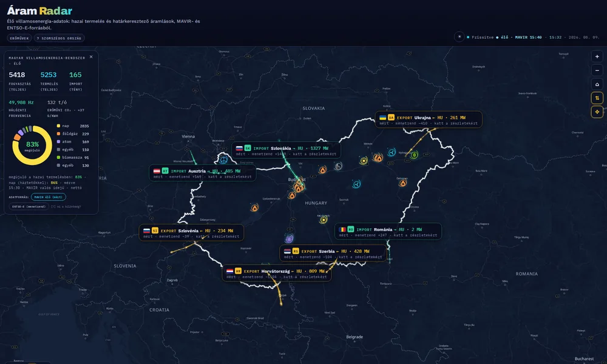Image resolution: width=607 pixels, height=364 pixels.
Task: Click the RO country code badge
Action: [x=351, y=229]
